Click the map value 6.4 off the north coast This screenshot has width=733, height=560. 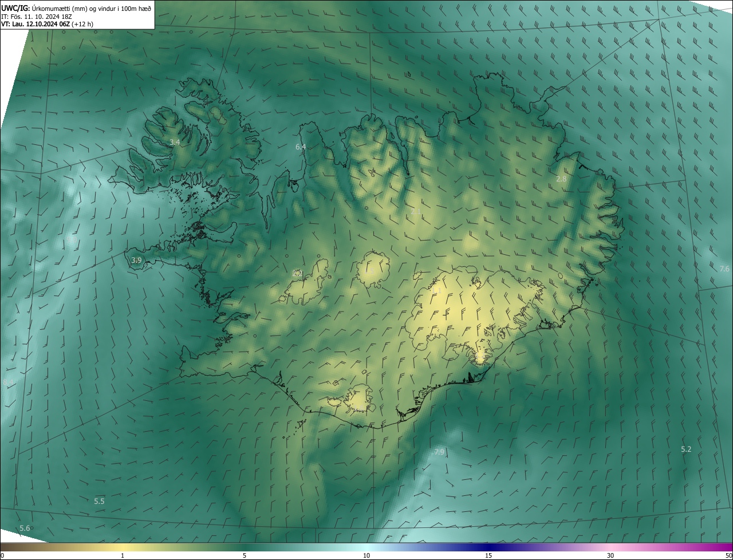[x=301, y=147]
